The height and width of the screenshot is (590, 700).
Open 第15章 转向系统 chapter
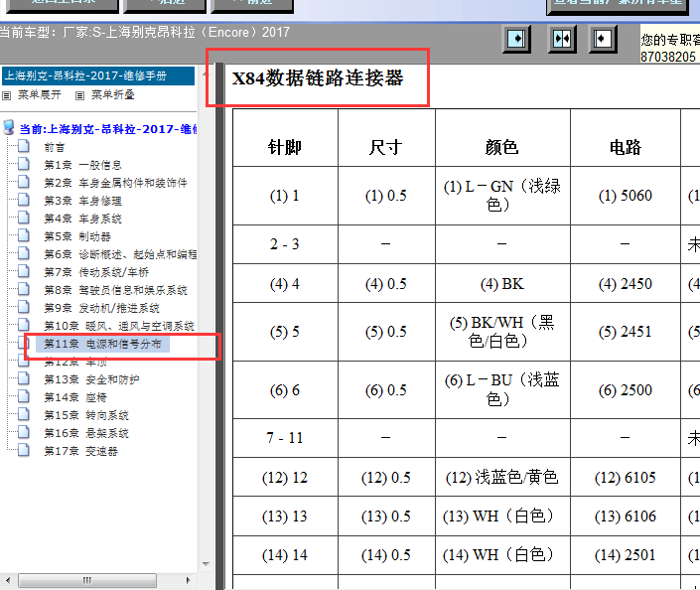pos(86,415)
